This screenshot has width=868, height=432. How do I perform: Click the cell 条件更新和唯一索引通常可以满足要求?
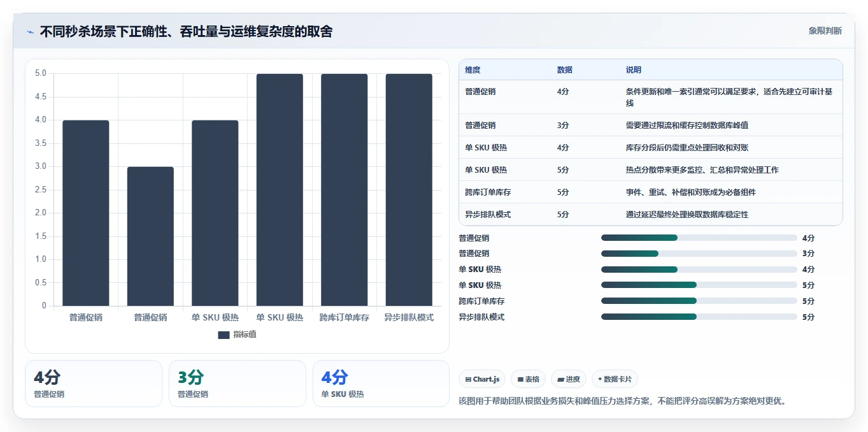click(x=730, y=97)
